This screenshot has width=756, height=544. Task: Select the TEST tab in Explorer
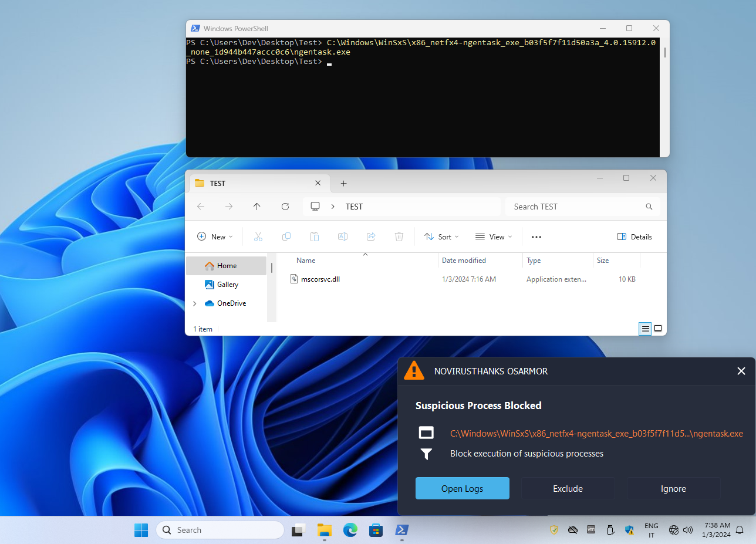[258, 183]
